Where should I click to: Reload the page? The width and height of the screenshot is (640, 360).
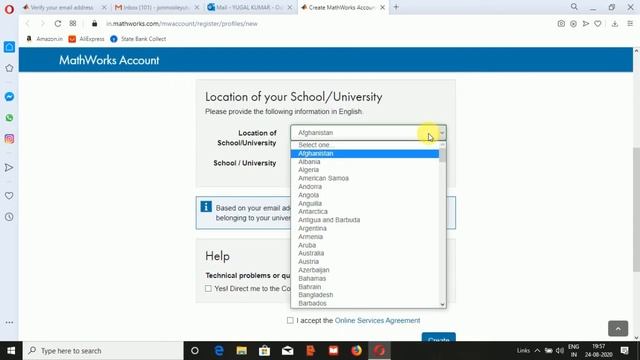click(x=58, y=24)
